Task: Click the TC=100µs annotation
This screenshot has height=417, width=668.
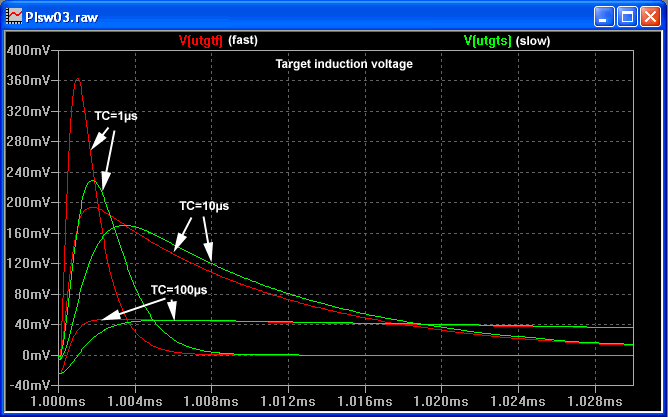Action: (179, 290)
